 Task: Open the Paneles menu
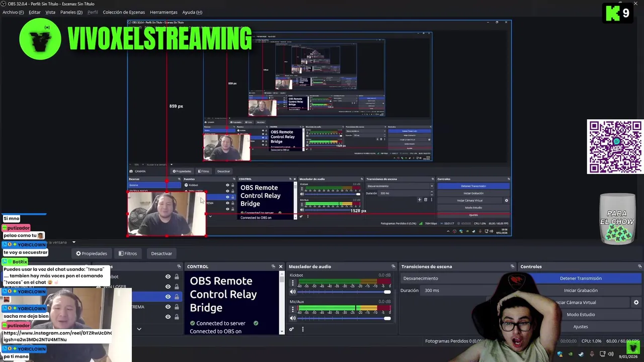point(71,12)
